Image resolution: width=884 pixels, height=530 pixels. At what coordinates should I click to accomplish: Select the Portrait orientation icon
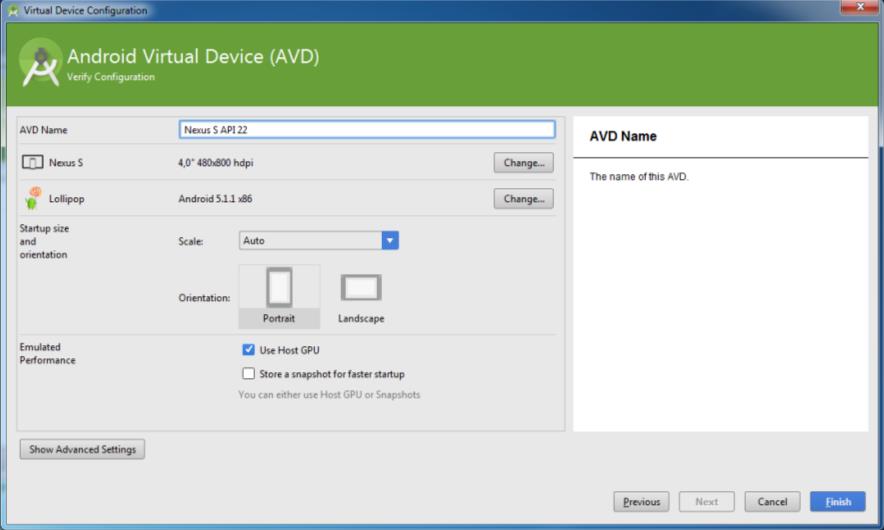279,289
